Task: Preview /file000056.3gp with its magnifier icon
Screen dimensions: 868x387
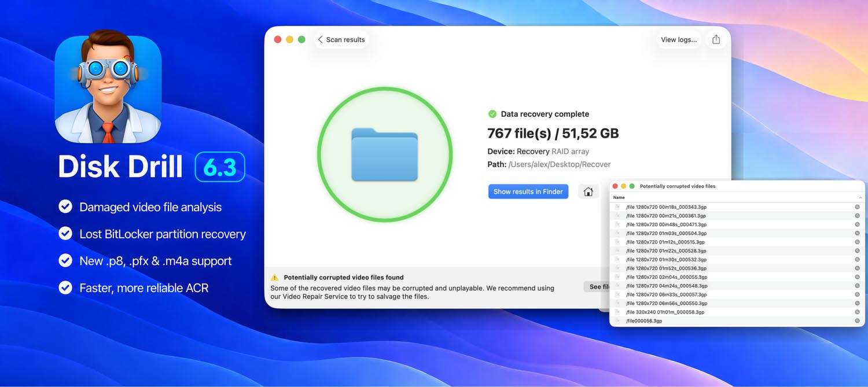Action: tap(858, 320)
